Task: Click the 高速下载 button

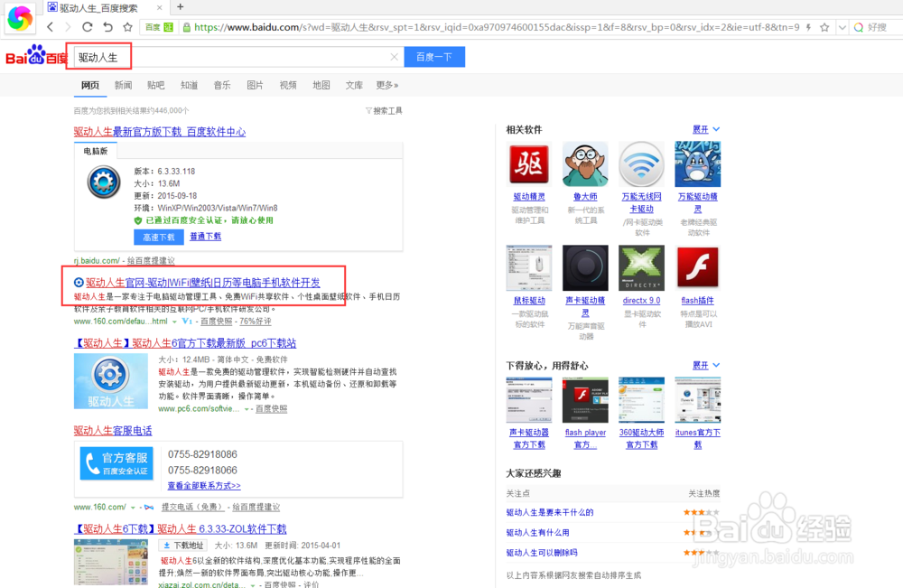Action: pos(159,238)
